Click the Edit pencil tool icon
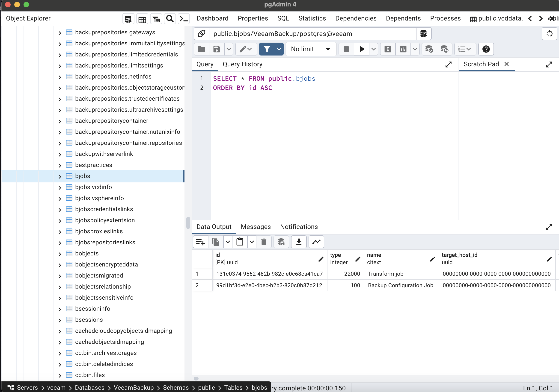Screen dimensions: 559x392 (x=246, y=49)
